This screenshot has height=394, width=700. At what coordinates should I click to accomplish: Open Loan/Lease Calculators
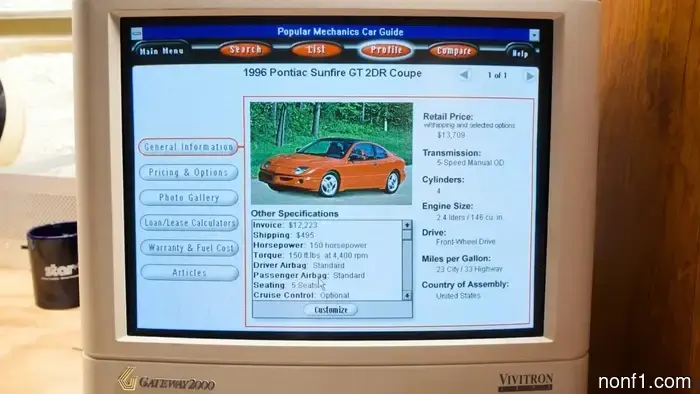pos(189,223)
